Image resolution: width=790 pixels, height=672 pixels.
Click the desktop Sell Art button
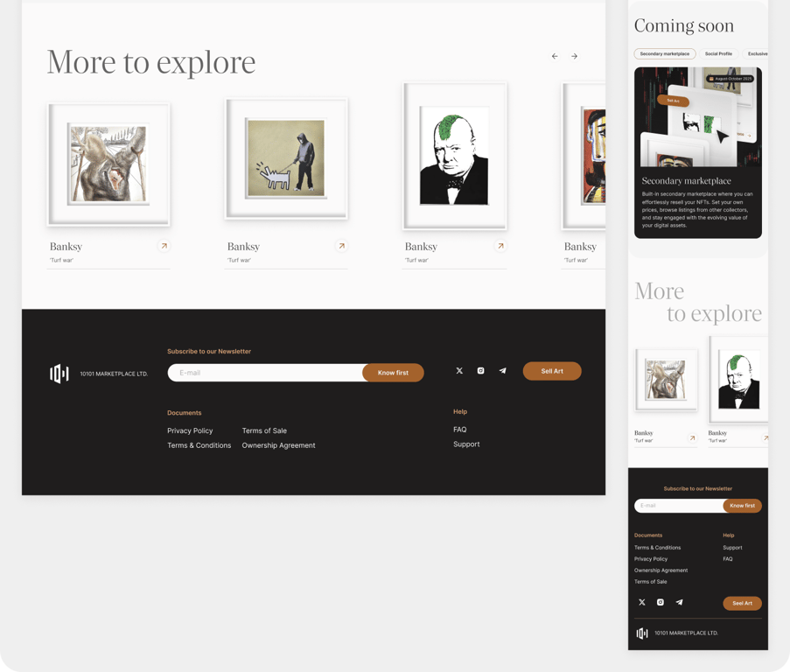552,371
